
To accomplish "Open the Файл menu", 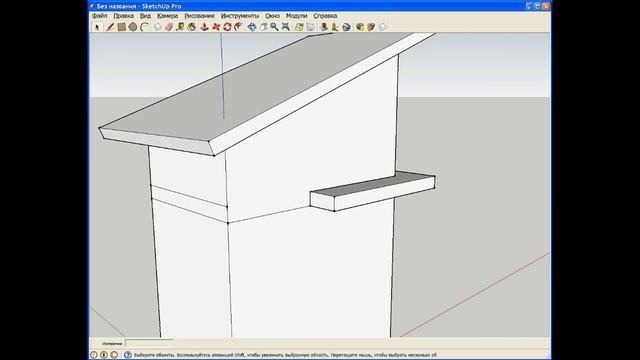I will (100, 16).
